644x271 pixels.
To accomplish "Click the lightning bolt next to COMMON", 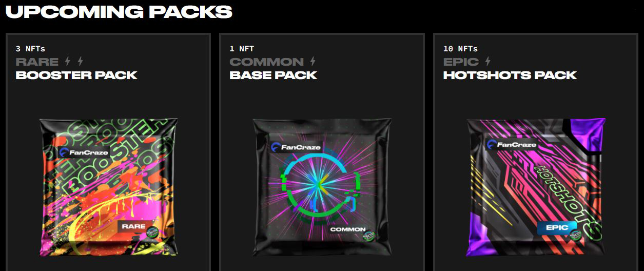I will [x=313, y=62].
